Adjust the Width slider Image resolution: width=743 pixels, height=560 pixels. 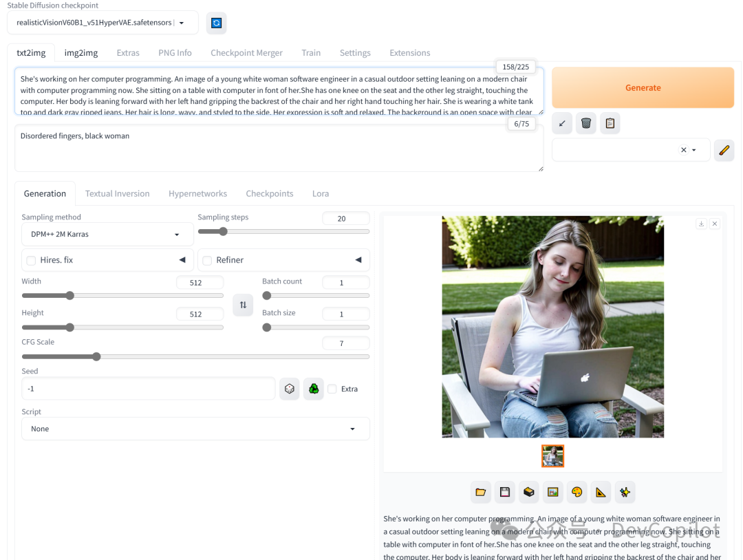[122, 296]
